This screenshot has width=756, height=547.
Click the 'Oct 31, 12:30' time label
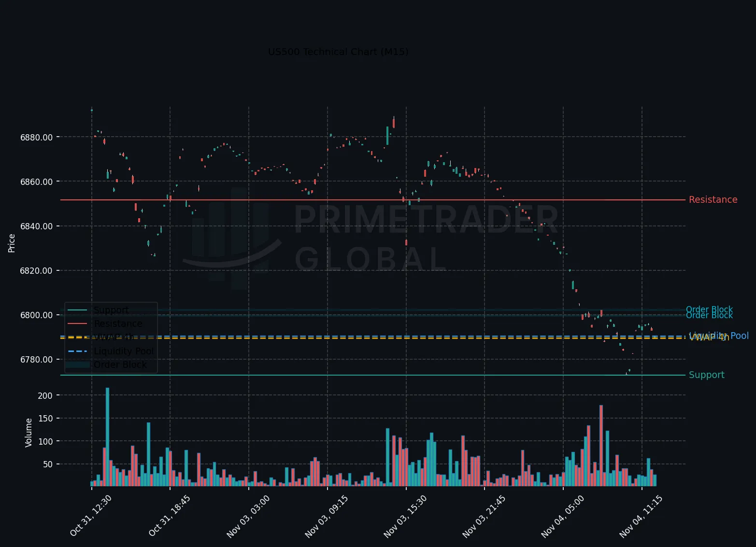[91, 516]
